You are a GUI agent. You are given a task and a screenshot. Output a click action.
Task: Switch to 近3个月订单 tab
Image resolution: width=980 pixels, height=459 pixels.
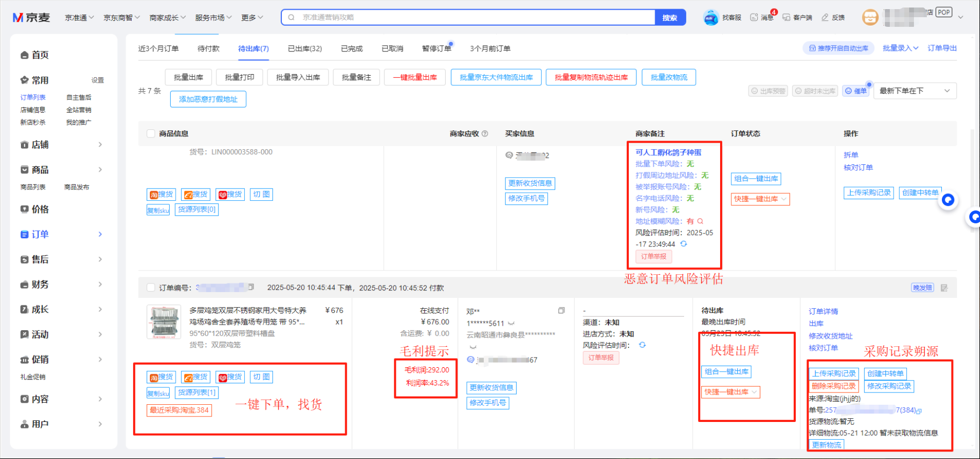click(x=158, y=48)
